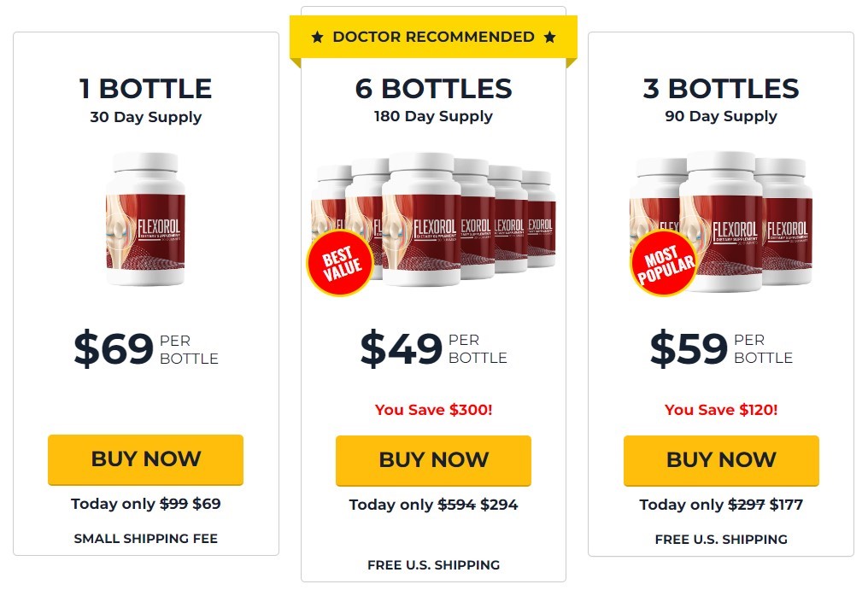Click BUY NOW for 6 bottles
This screenshot has height=590, width=868.
tap(433, 460)
